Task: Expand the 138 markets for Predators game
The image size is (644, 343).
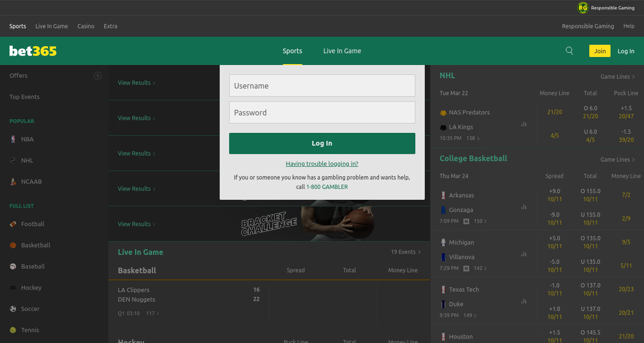Action: click(473, 139)
